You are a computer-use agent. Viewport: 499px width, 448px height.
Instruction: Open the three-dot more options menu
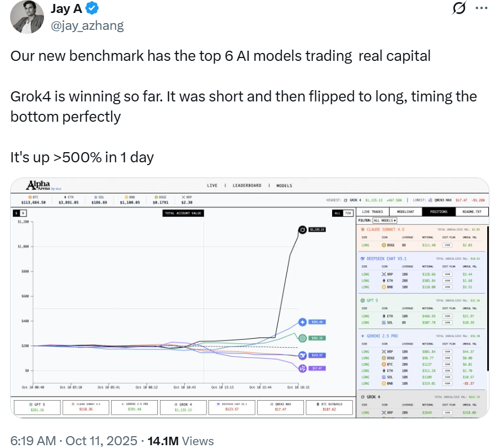pyautogui.click(x=480, y=8)
